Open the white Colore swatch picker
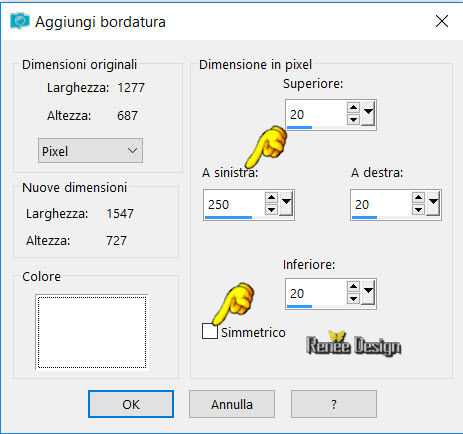The image size is (463, 434). pos(92,332)
